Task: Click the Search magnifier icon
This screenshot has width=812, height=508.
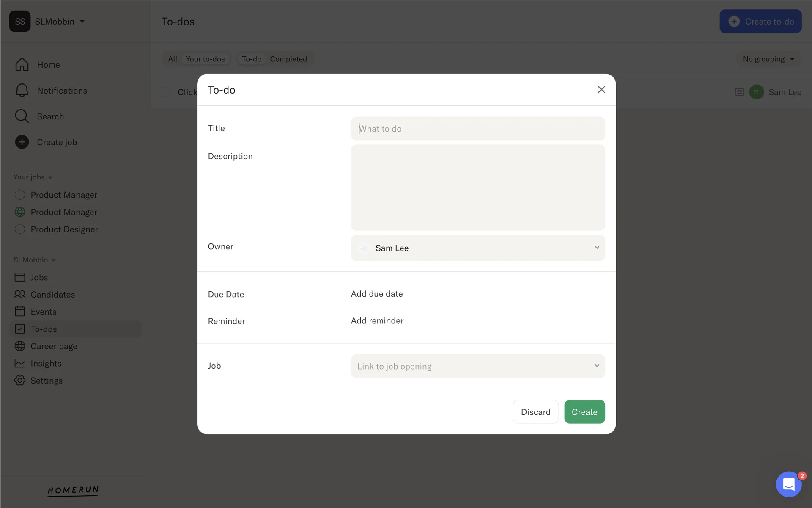Action: coord(22,116)
